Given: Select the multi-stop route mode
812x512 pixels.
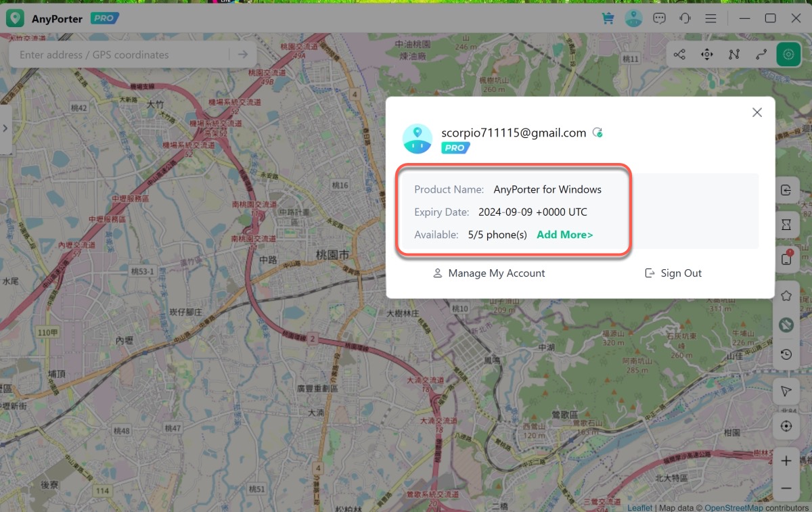Looking at the screenshot, I should (x=734, y=55).
